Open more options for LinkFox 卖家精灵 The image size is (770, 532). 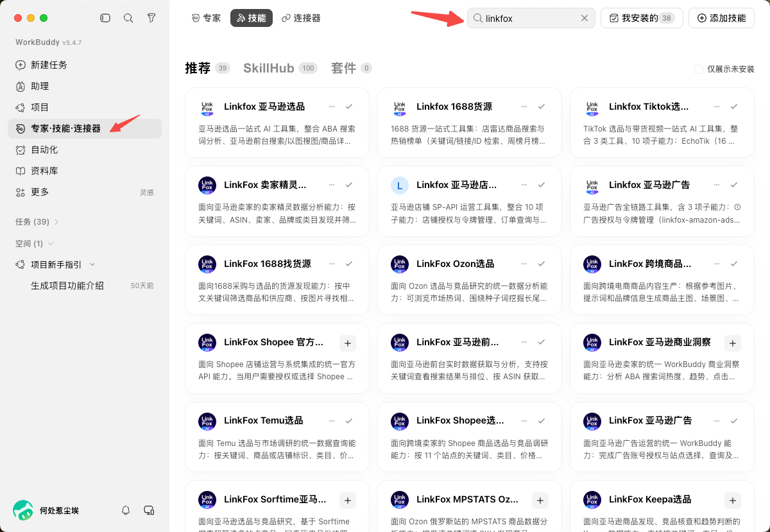coord(332,185)
